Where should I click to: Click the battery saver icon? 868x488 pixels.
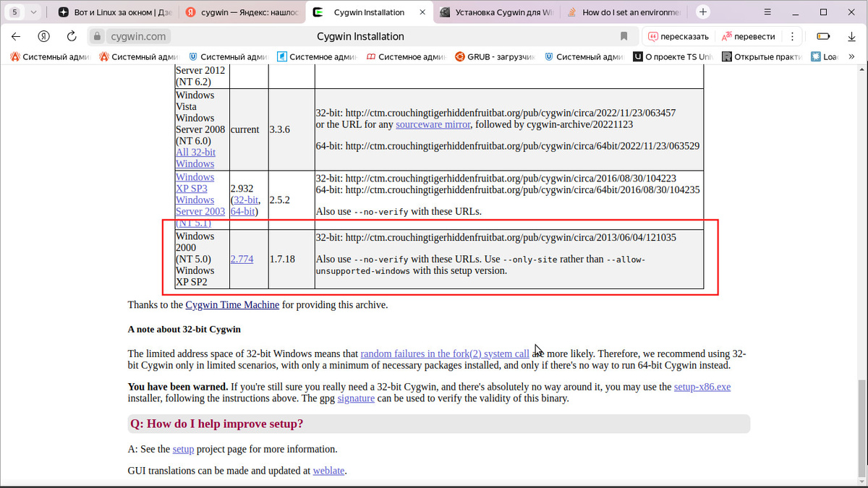(823, 36)
